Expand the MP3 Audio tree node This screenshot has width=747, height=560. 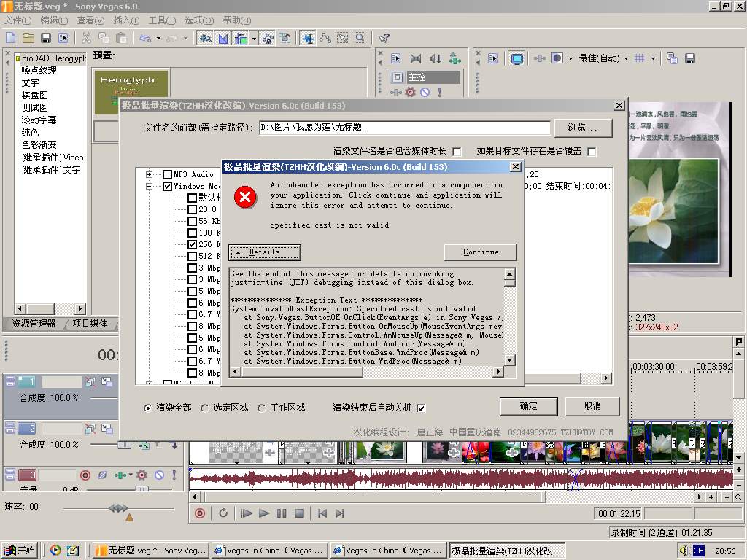click(149, 175)
